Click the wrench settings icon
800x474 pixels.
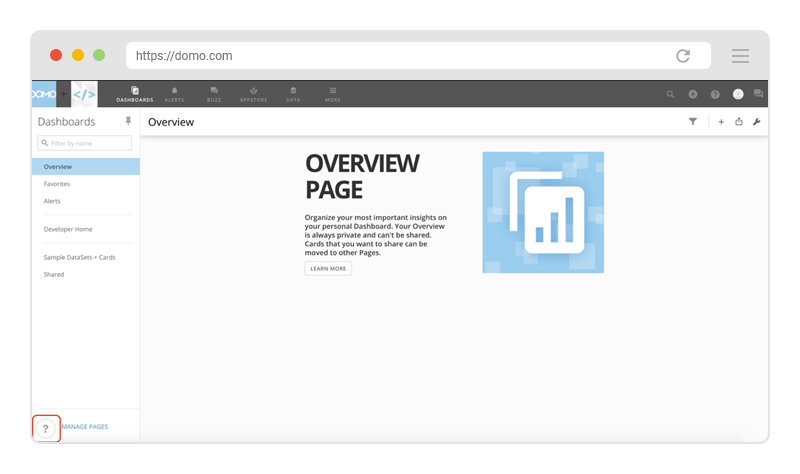coord(756,122)
